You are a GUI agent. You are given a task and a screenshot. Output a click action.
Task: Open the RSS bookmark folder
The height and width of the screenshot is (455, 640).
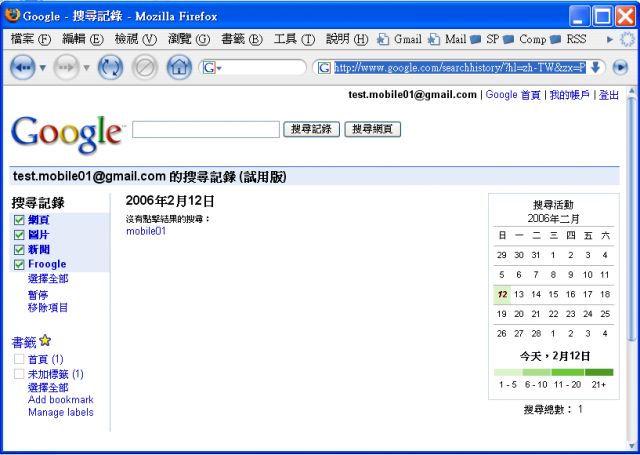click(x=568, y=39)
